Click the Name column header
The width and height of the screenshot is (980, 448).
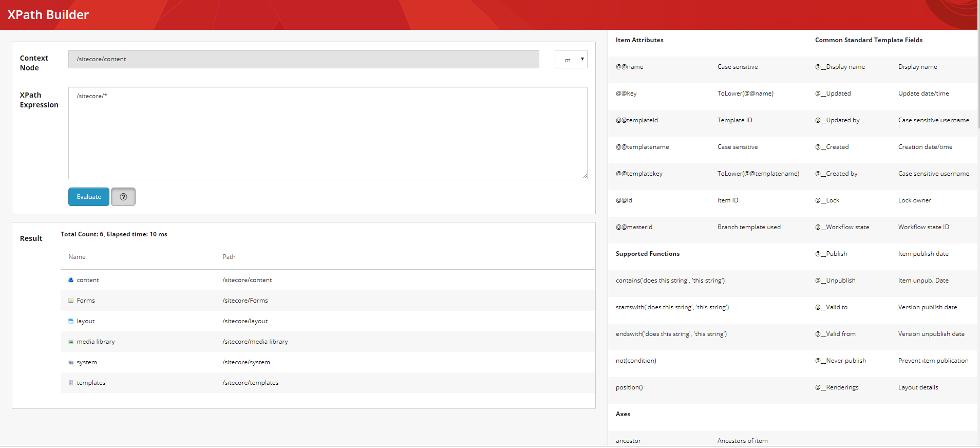(77, 257)
